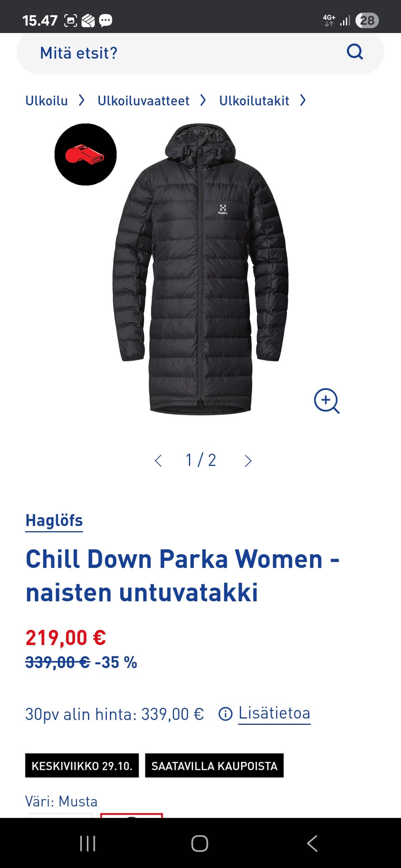Viewport: 401px width, 868px height.
Task: Zoom product image with magnifier plus icon
Action: [x=327, y=401]
